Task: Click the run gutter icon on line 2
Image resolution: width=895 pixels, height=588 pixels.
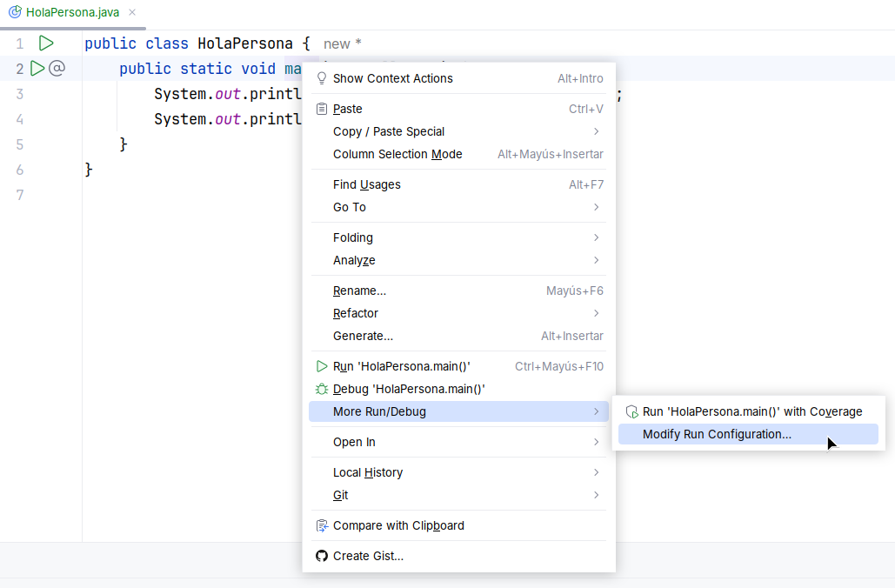Action: pyautogui.click(x=37, y=68)
